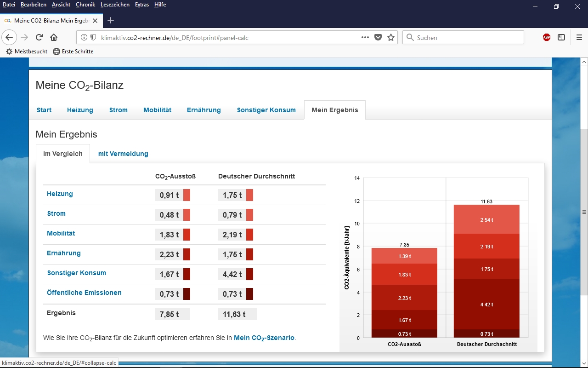This screenshot has width=588, height=368.
Task: Open the Adblock Plus extension icon
Action: point(547,38)
